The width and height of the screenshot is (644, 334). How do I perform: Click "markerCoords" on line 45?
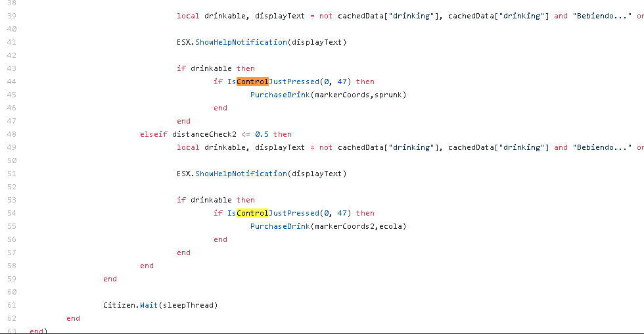pyautogui.click(x=342, y=95)
